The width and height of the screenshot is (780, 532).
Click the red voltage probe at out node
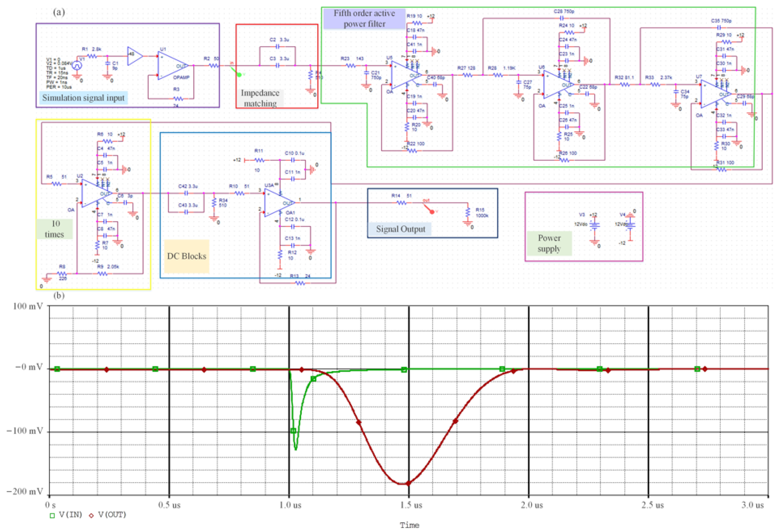[432, 212]
